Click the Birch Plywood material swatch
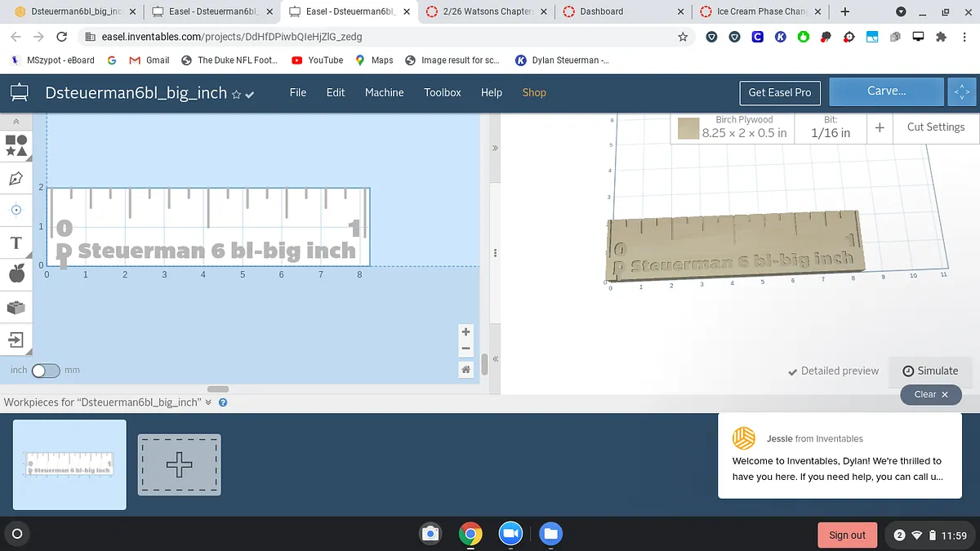The image size is (980, 551). 688,128
